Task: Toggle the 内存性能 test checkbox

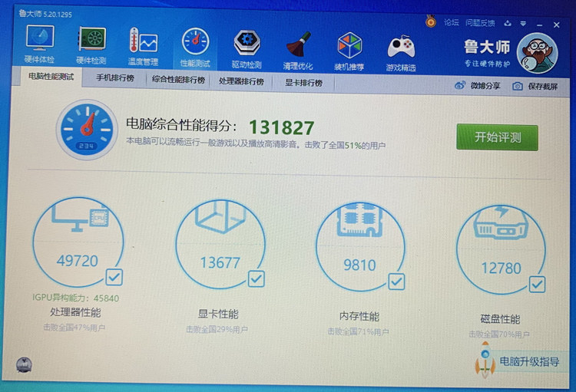Action: tap(396, 282)
